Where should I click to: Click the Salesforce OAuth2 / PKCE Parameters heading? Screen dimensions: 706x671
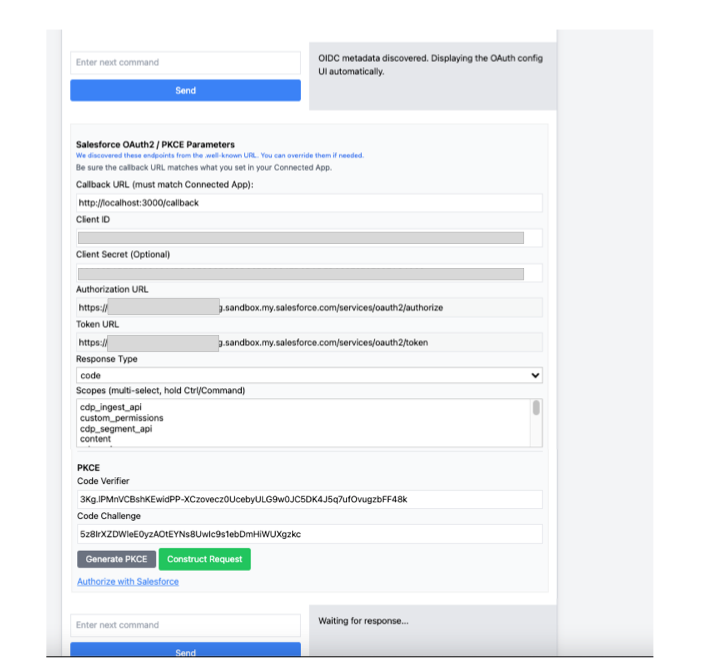155,145
